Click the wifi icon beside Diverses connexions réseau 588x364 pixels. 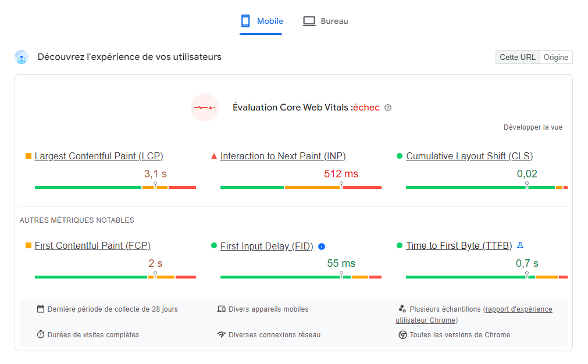pyautogui.click(x=221, y=335)
